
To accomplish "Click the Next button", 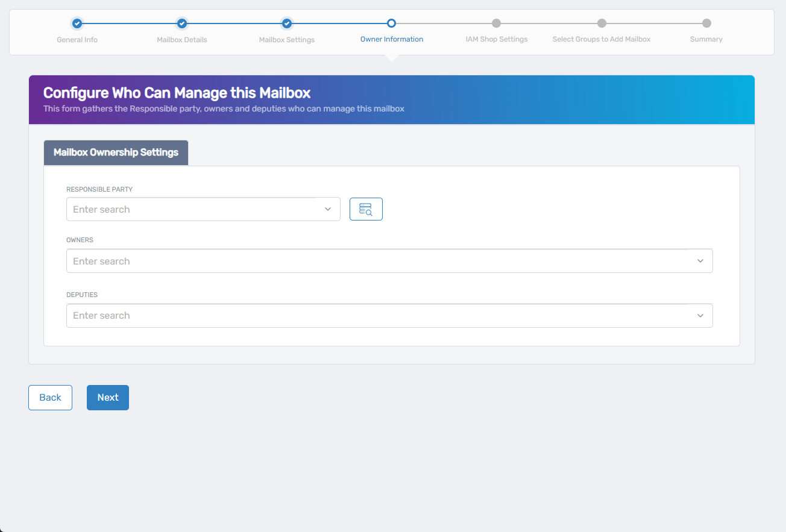I will tap(107, 397).
